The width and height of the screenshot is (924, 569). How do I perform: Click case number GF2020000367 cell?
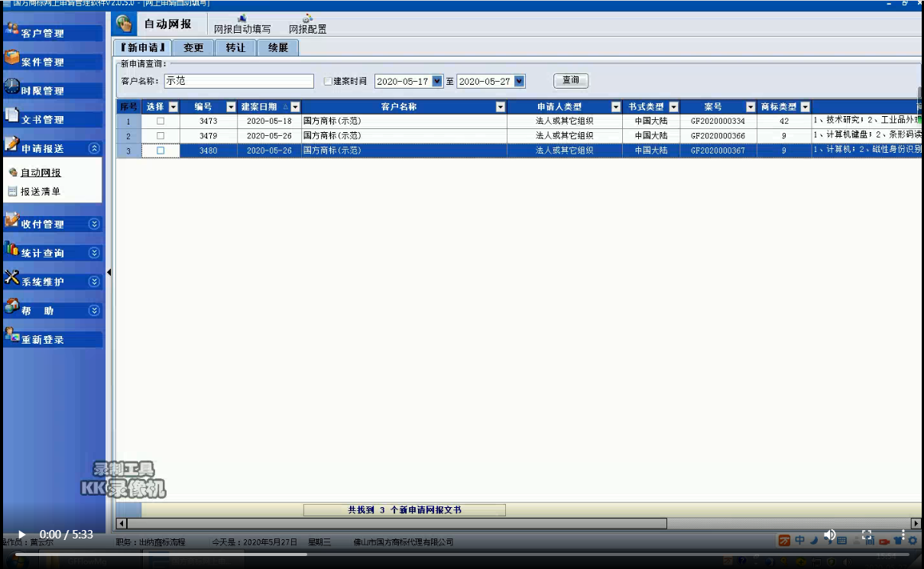718,150
